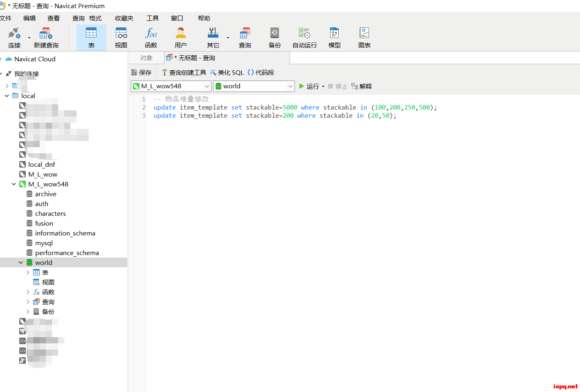Image resolution: width=580 pixels, height=392 pixels.
Task: Open the 工具 (Tools) menu
Action: 153,18
